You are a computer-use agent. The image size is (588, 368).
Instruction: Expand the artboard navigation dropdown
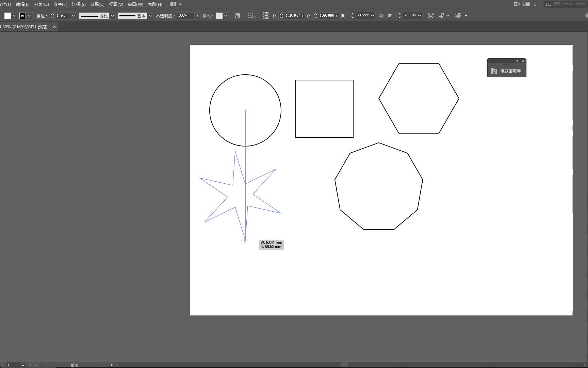23,365
